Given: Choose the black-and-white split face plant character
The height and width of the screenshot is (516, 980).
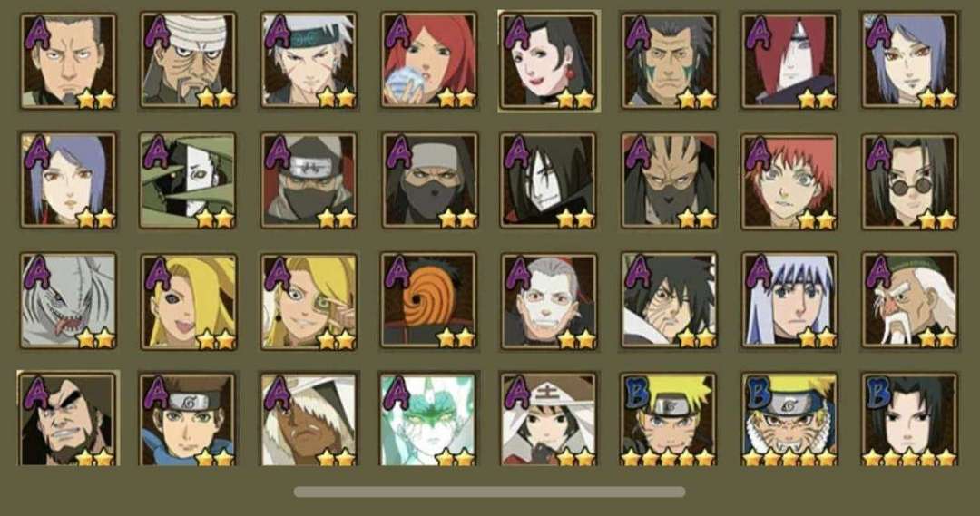Looking at the screenshot, I should click(x=188, y=180).
